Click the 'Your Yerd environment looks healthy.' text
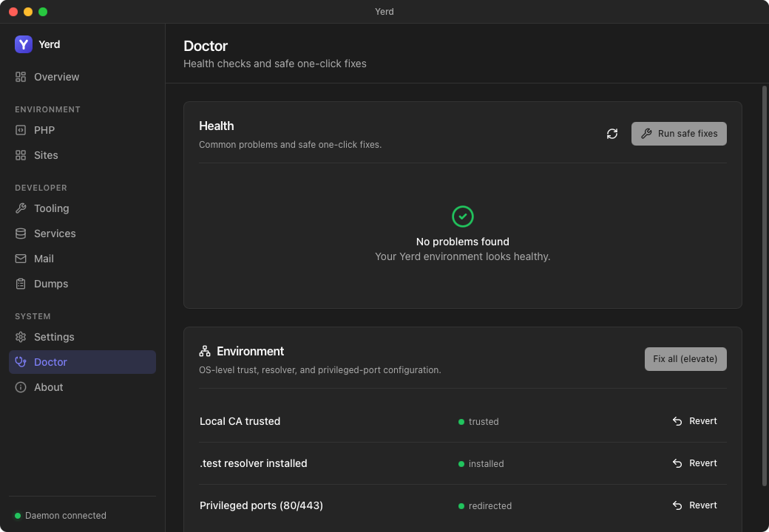 tap(462, 256)
